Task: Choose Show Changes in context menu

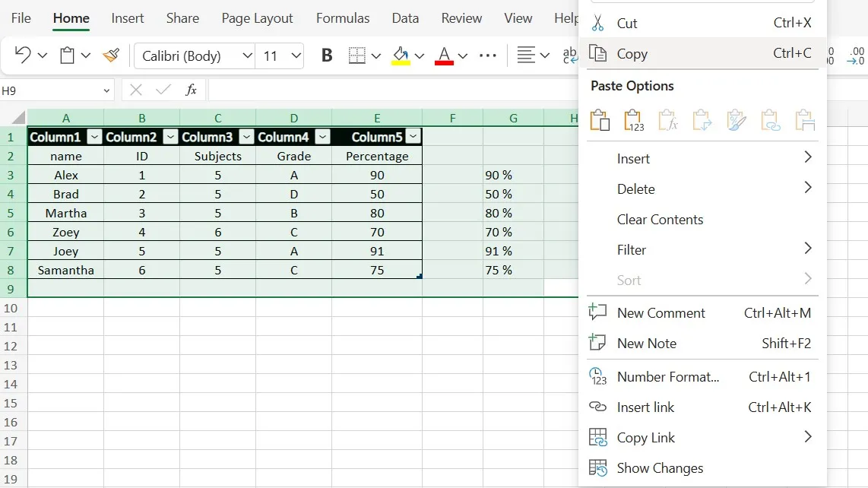Action: click(702, 468)
